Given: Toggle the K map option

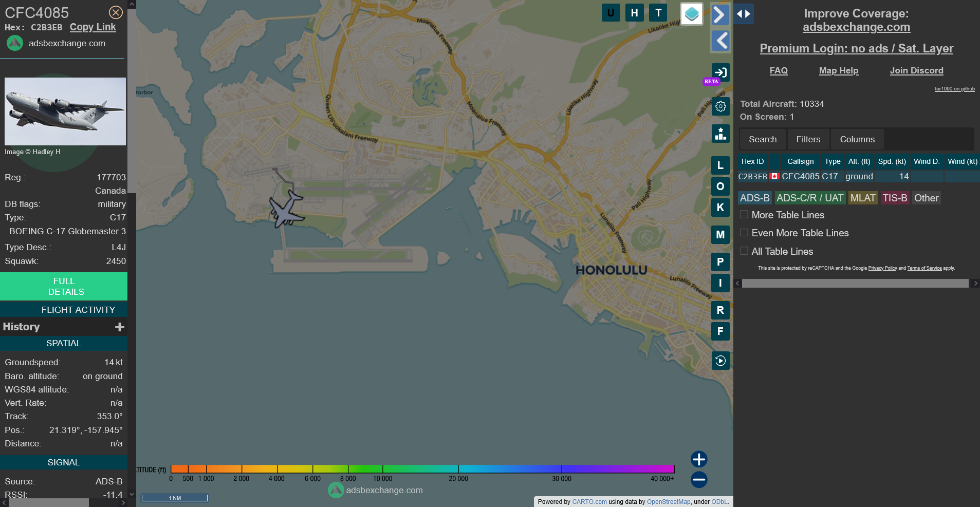Looking at the screenshot, I should (720, 208).
